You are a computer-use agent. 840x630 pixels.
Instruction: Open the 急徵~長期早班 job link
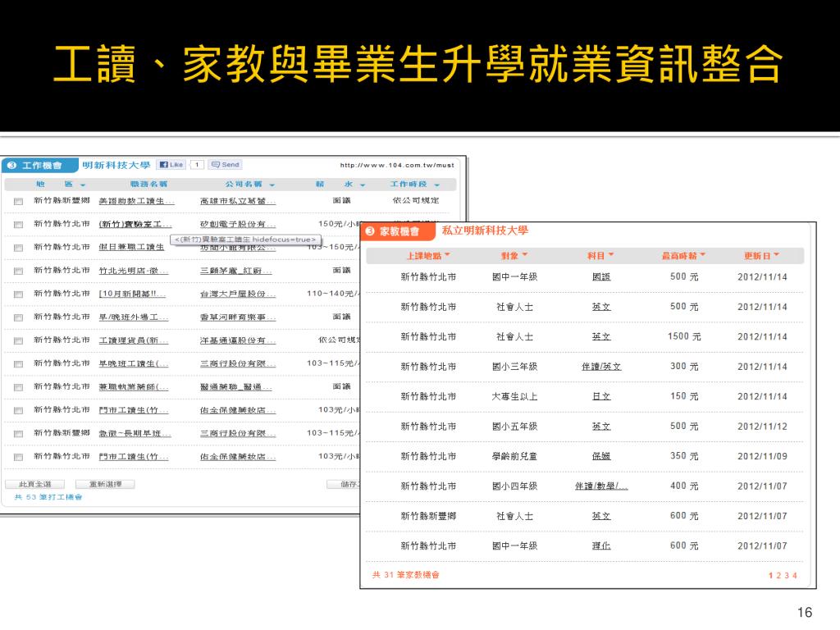click(135, 433)
